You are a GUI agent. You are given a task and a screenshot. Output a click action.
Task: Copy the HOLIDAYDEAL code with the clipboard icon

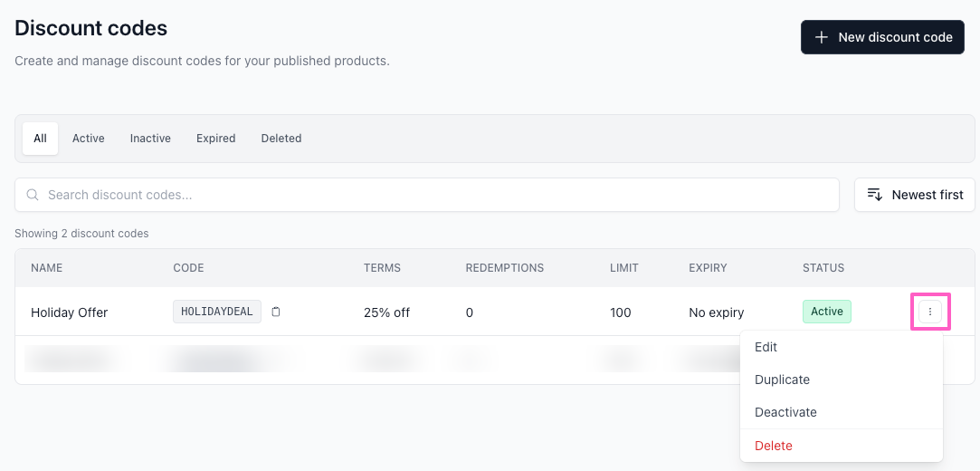coord(276,312)
